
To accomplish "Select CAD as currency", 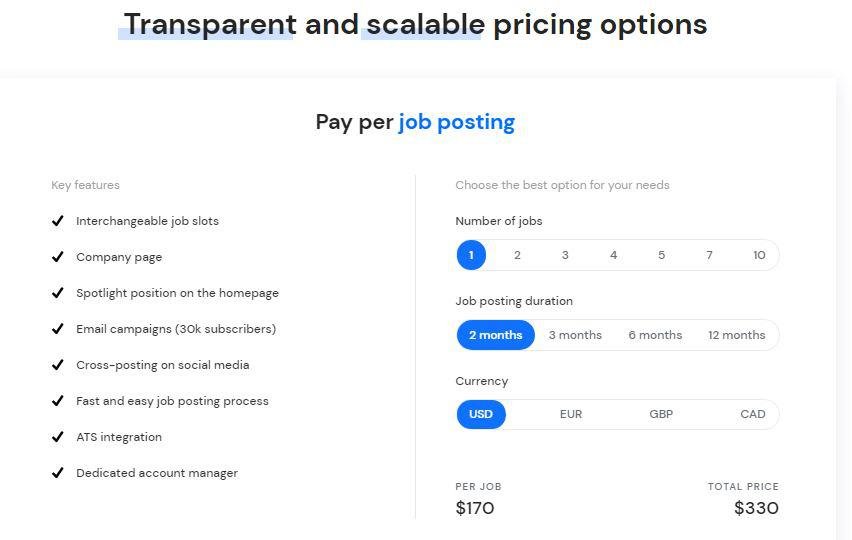I will coord(753,414).
